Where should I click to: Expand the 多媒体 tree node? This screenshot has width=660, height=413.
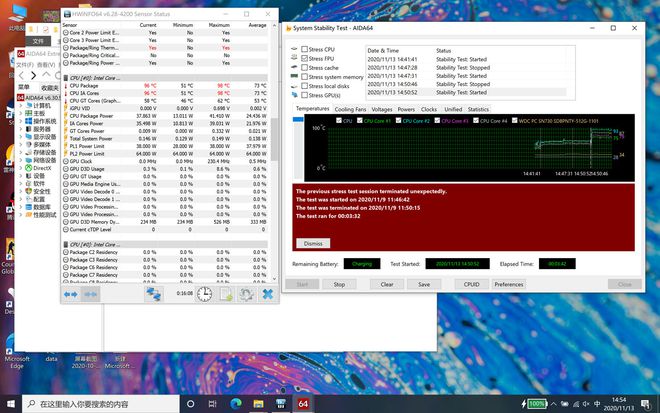pos(21,144)
